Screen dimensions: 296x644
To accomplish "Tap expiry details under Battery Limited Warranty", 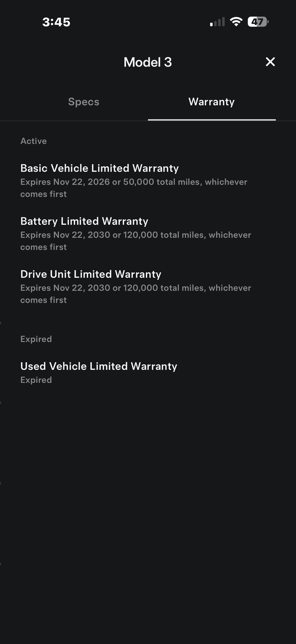I will pos(135,240).
